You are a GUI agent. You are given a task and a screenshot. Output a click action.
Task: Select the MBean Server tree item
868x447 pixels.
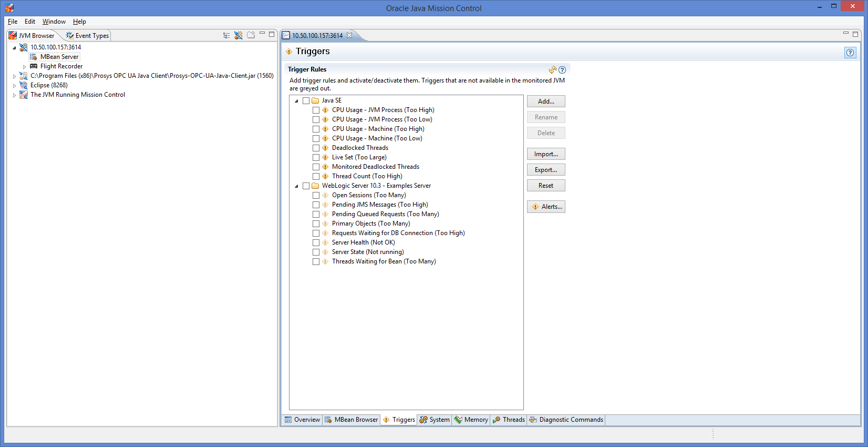pos(59,57)
